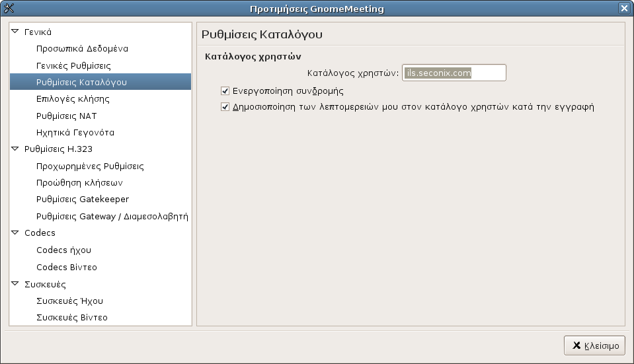Open Codecs ήχου page
The image size is (634, 364).
pyautogui.click(x=63, y=250)
